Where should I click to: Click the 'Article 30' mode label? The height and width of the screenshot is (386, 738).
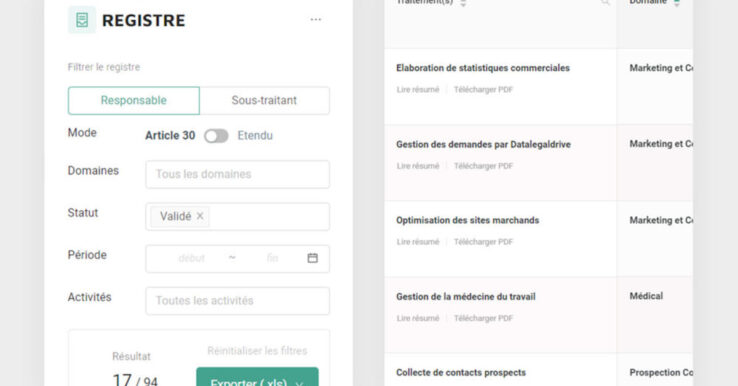point(170,136)
